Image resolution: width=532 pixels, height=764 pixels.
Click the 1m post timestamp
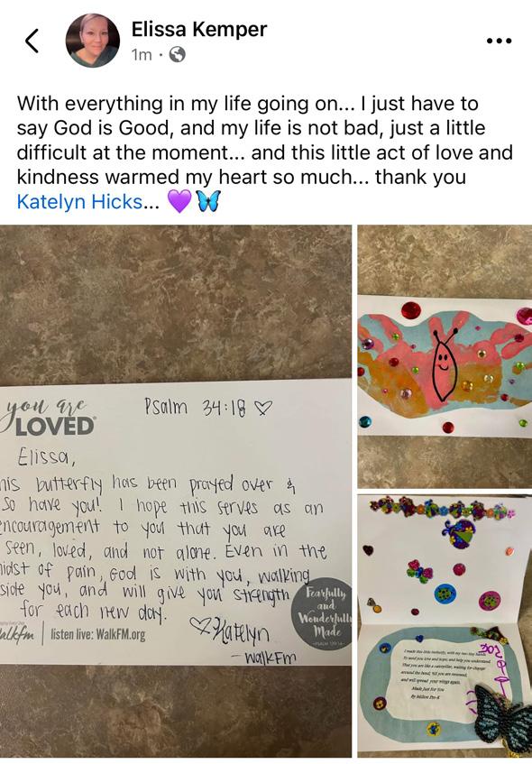click(x=142, y=55)
